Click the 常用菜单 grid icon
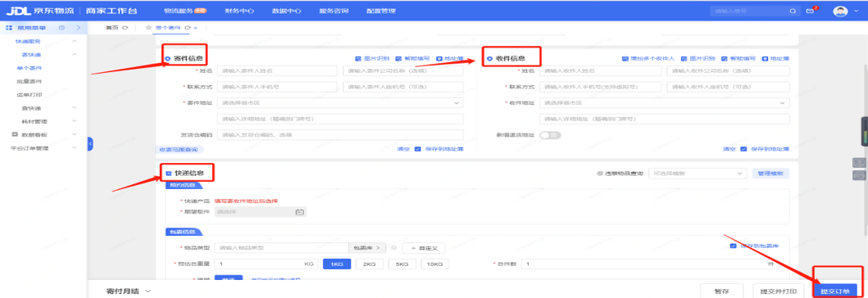 pos(9,28)
